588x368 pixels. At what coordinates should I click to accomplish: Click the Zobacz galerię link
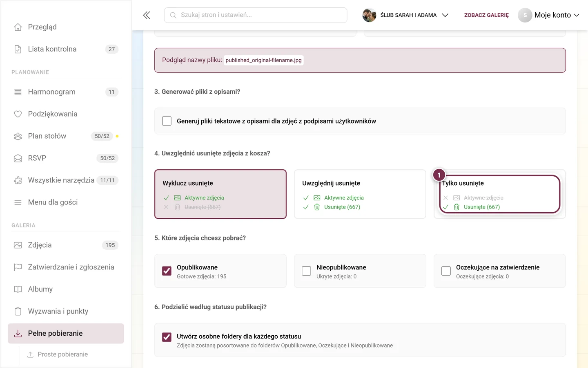pos(486,15)
